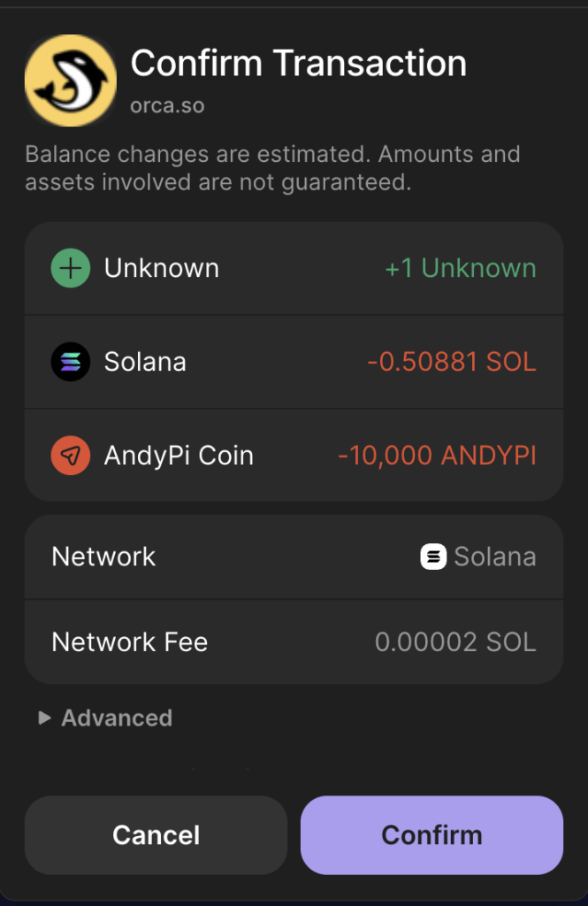The width and height of the screenshot is (588, 906).
Task: Click the green plus Unknown token icon
Action: point(71,268)
